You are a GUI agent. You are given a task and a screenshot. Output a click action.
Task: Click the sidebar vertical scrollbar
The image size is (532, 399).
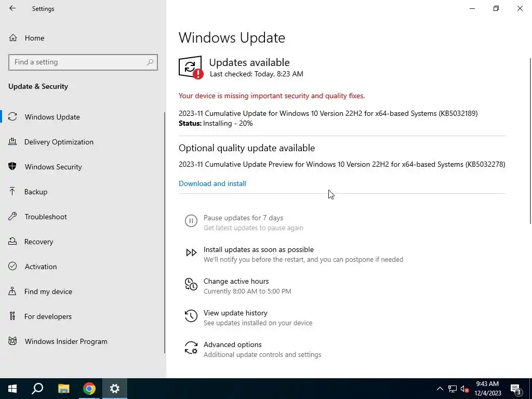(165, 233)
